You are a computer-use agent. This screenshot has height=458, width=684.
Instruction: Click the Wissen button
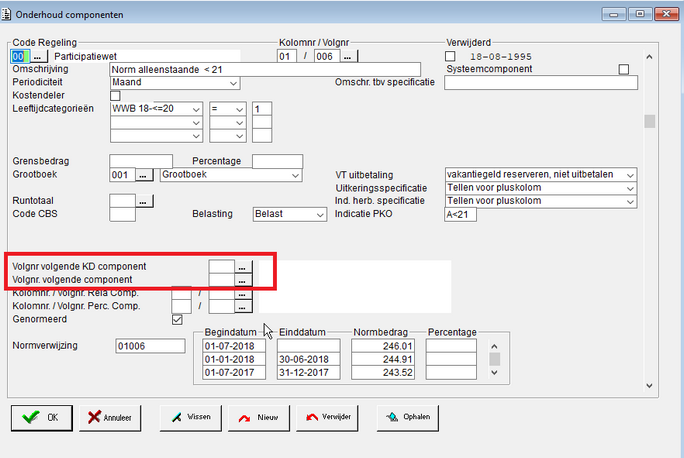191,418
